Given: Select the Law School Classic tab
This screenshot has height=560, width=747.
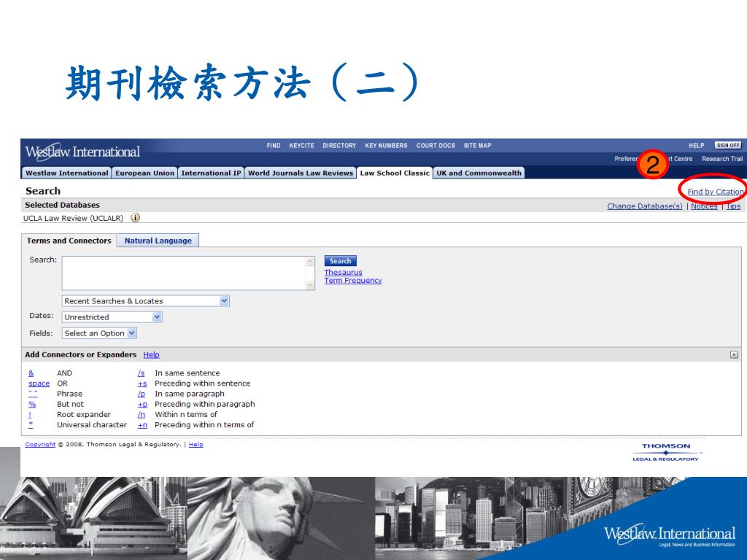Looking at the screenshot, I should click(x=395, y=173).
